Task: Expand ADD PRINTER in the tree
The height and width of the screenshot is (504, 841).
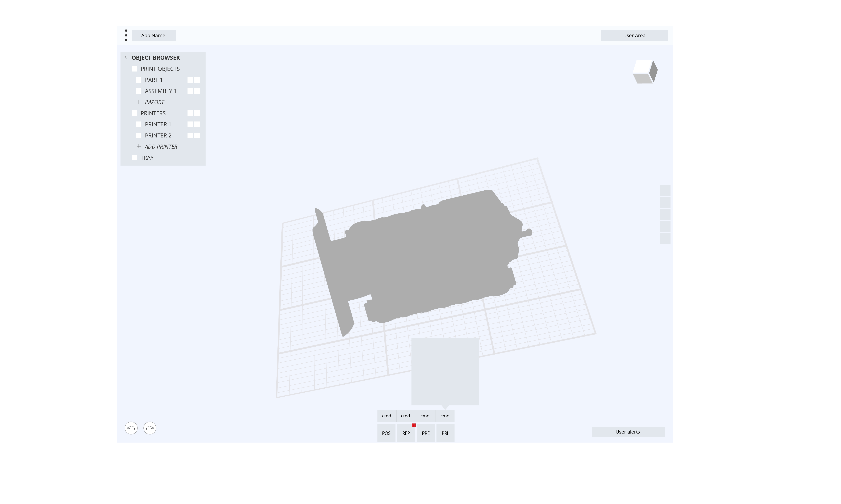Action: click(x=139, y=146)
